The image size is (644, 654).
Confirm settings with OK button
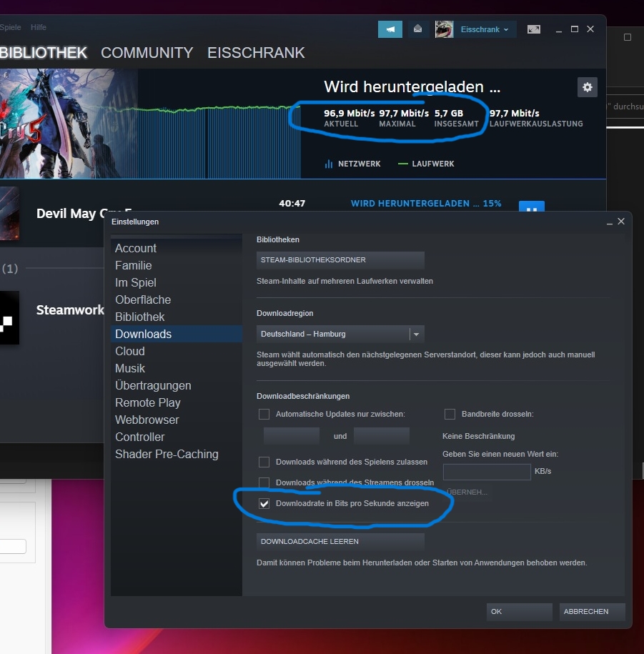click(x=520, y=611)
